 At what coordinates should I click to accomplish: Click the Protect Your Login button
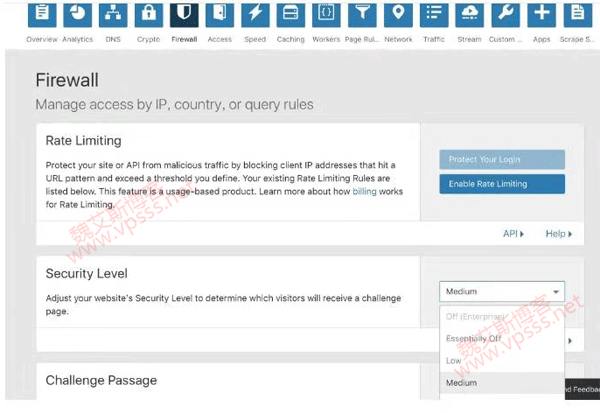click(502, 160)
